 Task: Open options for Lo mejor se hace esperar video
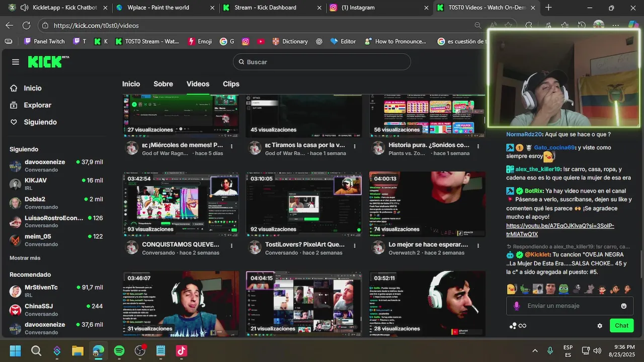point(478,246)
